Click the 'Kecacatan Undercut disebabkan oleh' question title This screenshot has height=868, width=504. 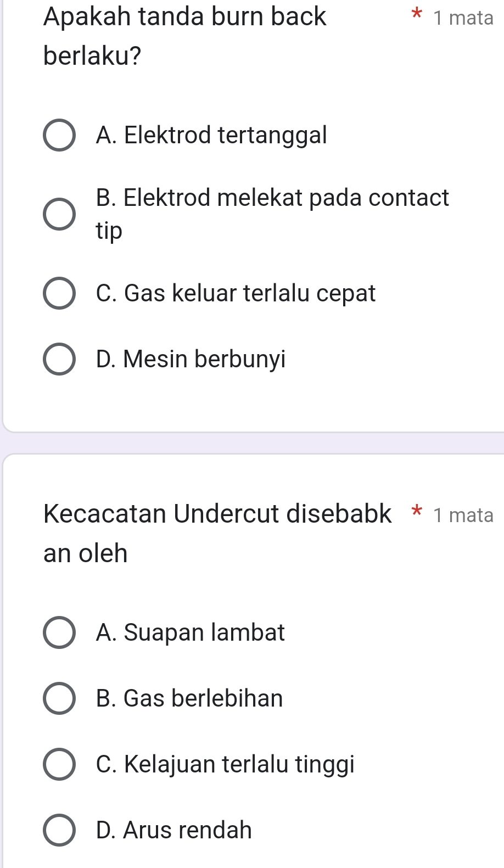pyautogui.click(x=217, y=533)
